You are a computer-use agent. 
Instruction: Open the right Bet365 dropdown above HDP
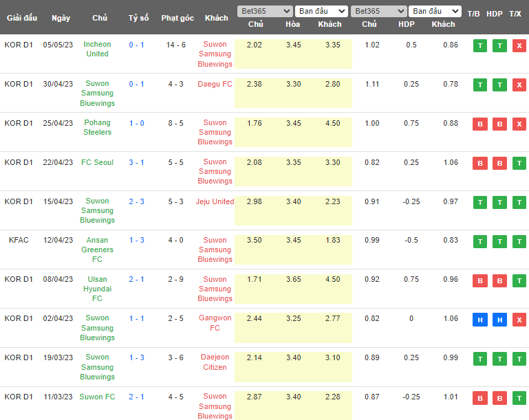(x=378, y=11)
